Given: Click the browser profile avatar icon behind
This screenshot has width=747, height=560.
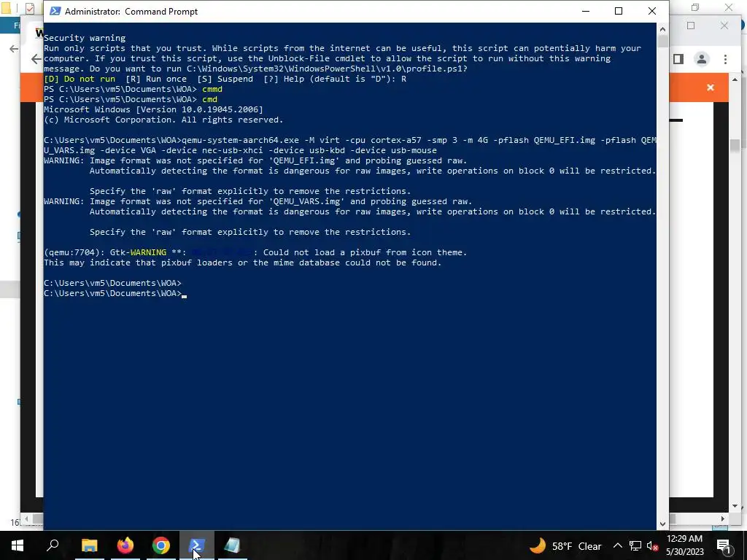Looking at the screenshot, I should click(x=701, y=59).
